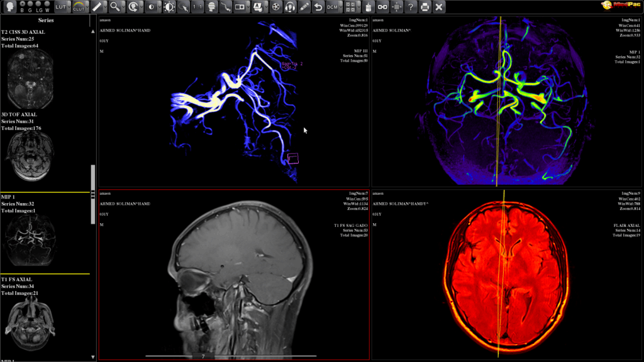Open help with the question mark icon
The width and height of the screenshot is (644, 362).
tap(410, 7)
